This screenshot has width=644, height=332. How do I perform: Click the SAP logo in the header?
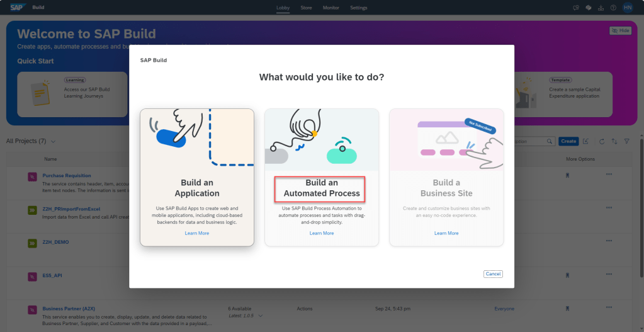point(16,8)
